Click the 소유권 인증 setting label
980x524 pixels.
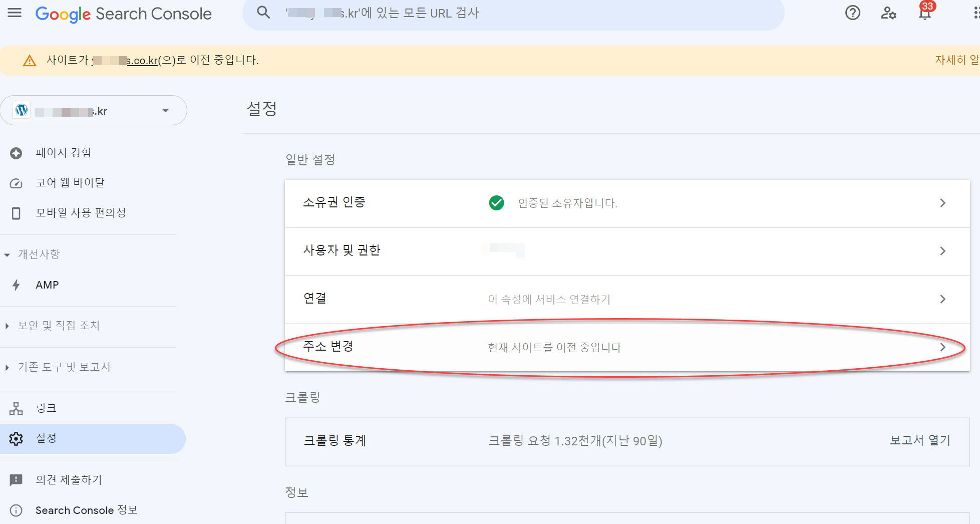[x=334, y=202]
